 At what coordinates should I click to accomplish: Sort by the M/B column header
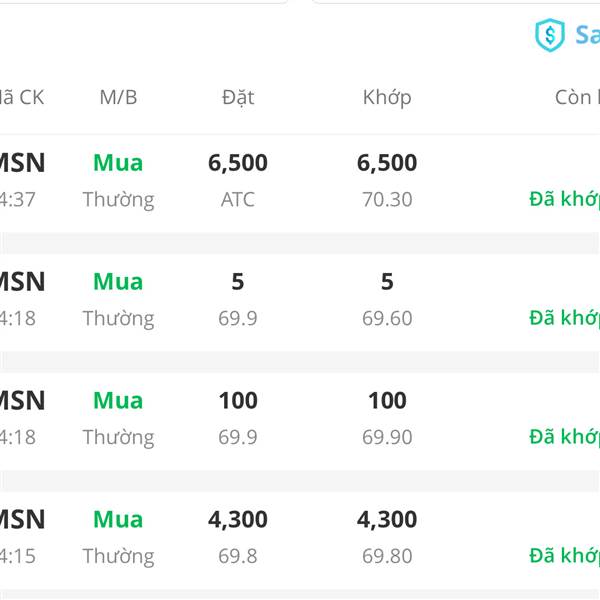pyautogui.click(x=118, y=97)
